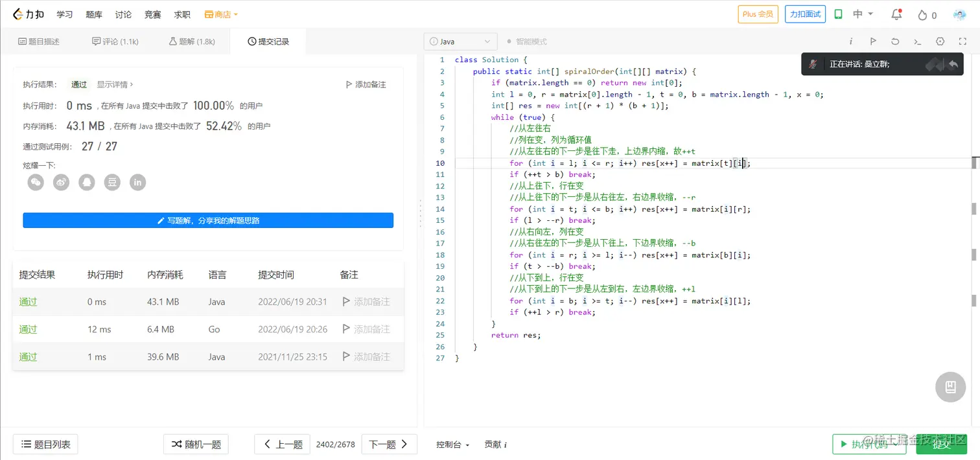Switch to the 题目描述 tab
The width and height of the screenshot is (980, 460).
39,41
